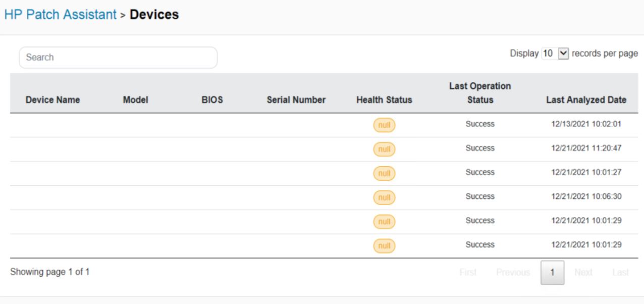Click the Success status of the top device
Screen dimensions: 644x304
(x=479, y=124)
